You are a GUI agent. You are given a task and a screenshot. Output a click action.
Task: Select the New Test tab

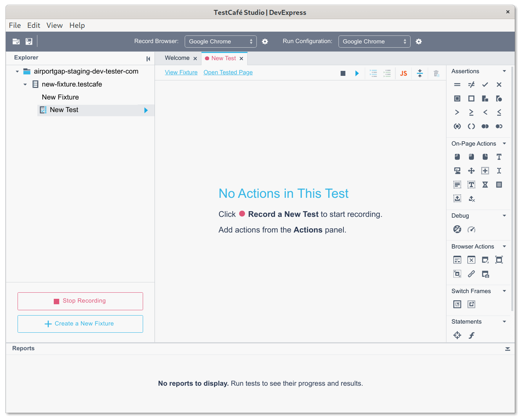tap(224, 58)
